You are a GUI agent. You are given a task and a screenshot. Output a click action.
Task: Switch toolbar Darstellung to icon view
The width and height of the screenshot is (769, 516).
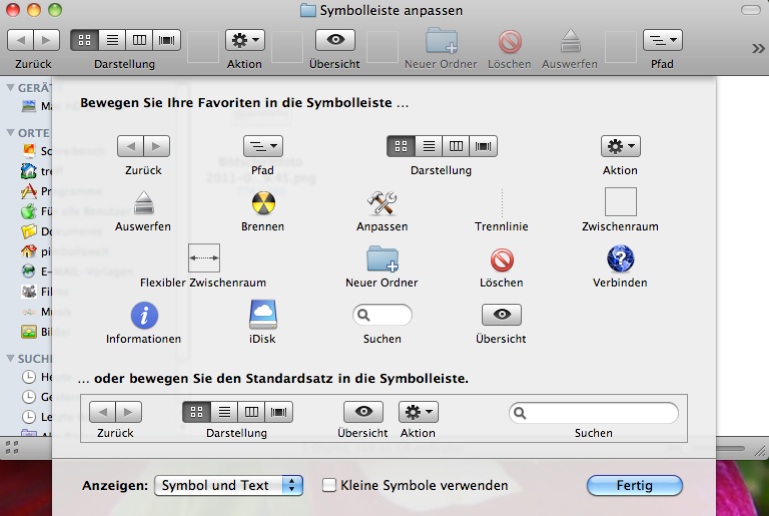(x=85, y=40)
